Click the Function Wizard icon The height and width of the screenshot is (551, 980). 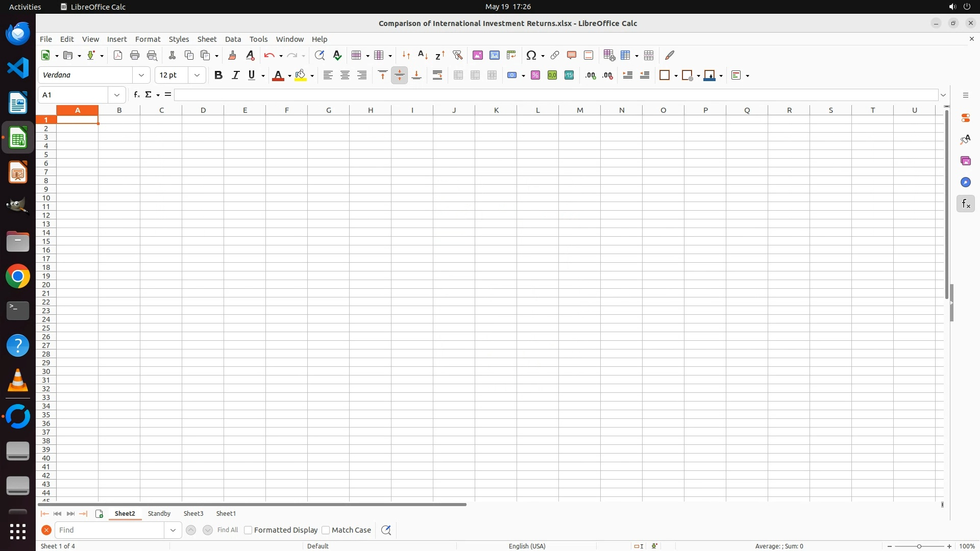point(136,95)
